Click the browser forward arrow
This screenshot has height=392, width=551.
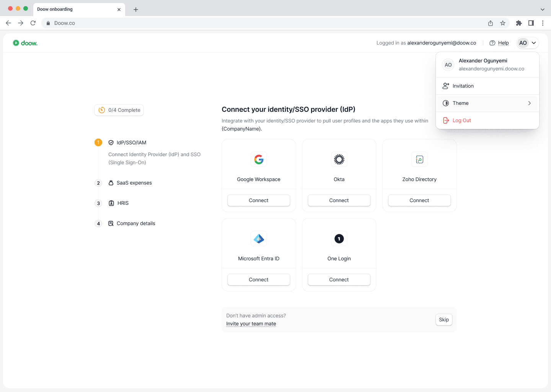pos(21,23)
